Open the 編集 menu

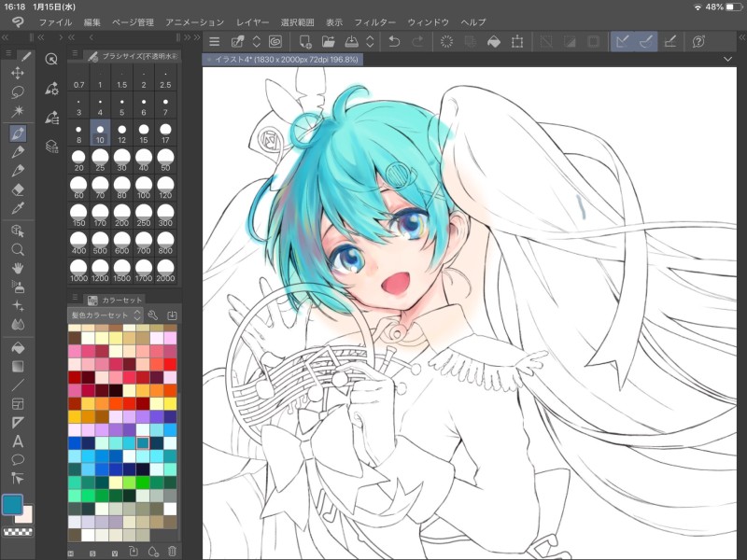(92, 22)
